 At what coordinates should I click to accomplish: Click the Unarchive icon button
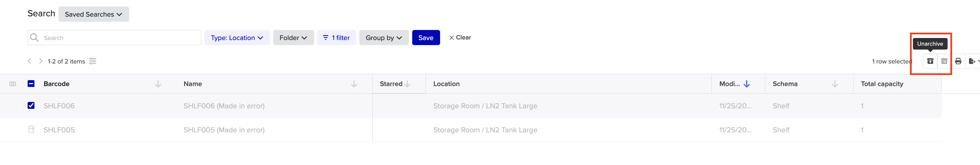pyautogui.click(x=930, y=61)
